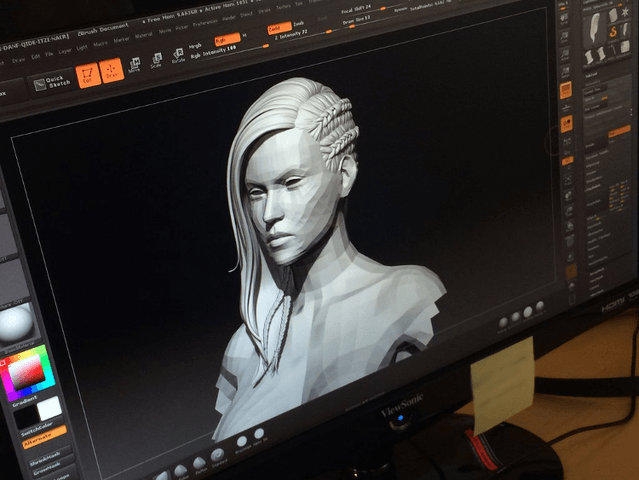
Task: Toggle the Mrgb paint mode
Action: 195,46
